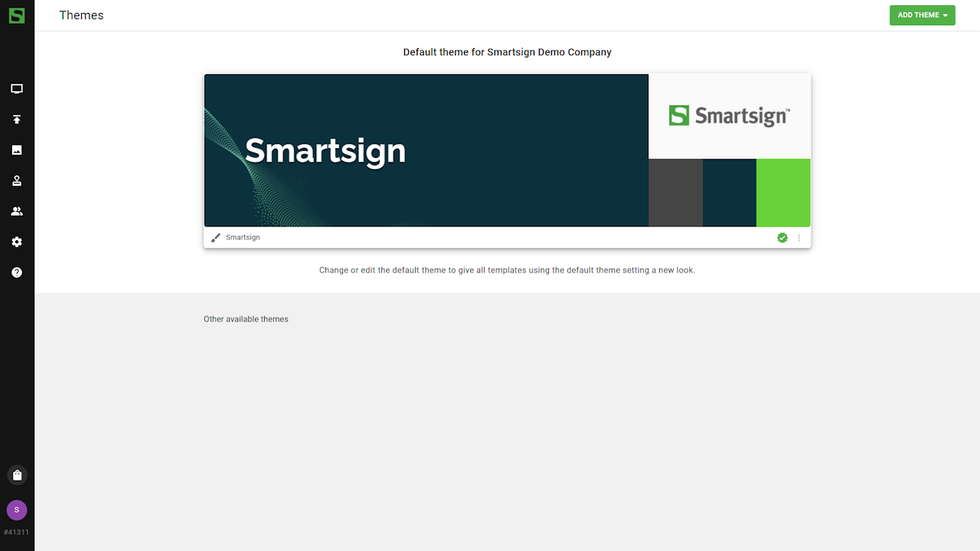Click the #41311 account number
This screenshot has width=980, height=551.
click(17, 532)
